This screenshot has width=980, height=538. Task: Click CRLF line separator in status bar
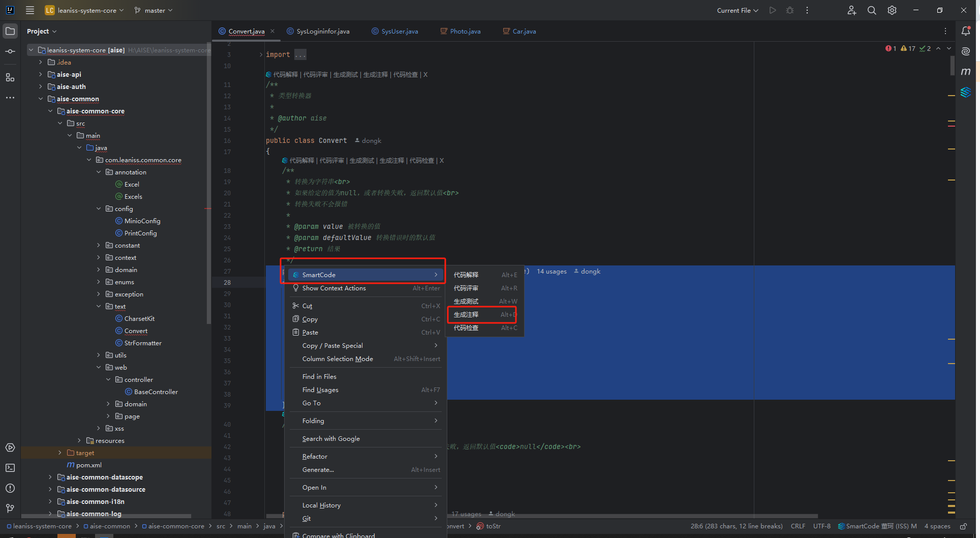pos(798,526)
